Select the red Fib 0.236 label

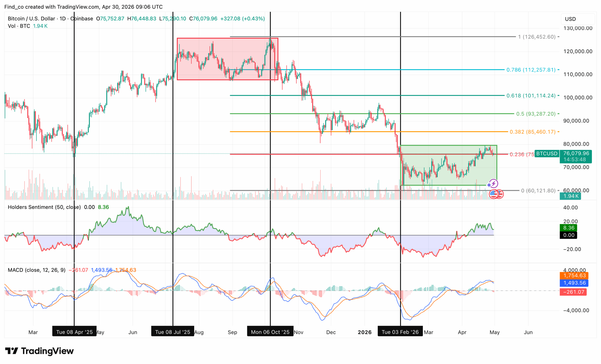pos(522,154)
